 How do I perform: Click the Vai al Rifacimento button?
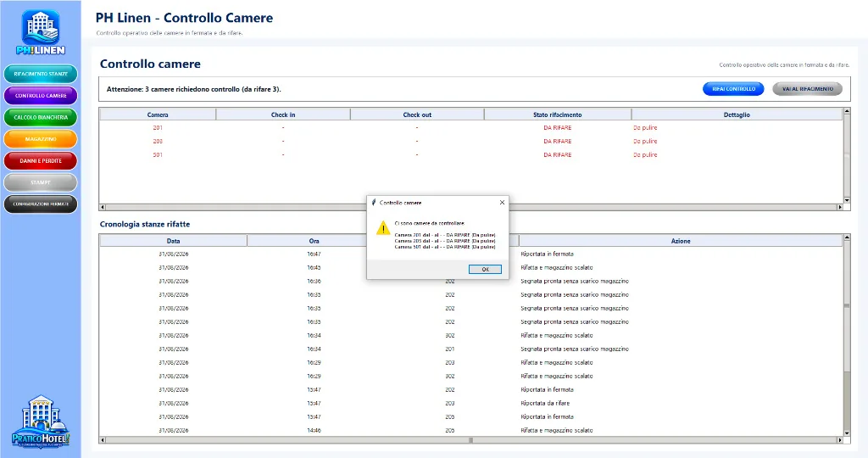pos(807,88)
